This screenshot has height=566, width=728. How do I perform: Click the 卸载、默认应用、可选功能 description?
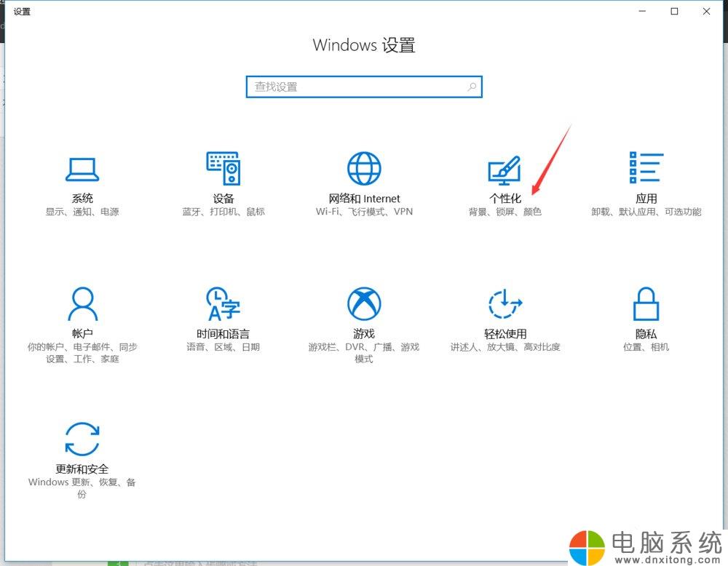pyautogui.click(x=646, y=212)
